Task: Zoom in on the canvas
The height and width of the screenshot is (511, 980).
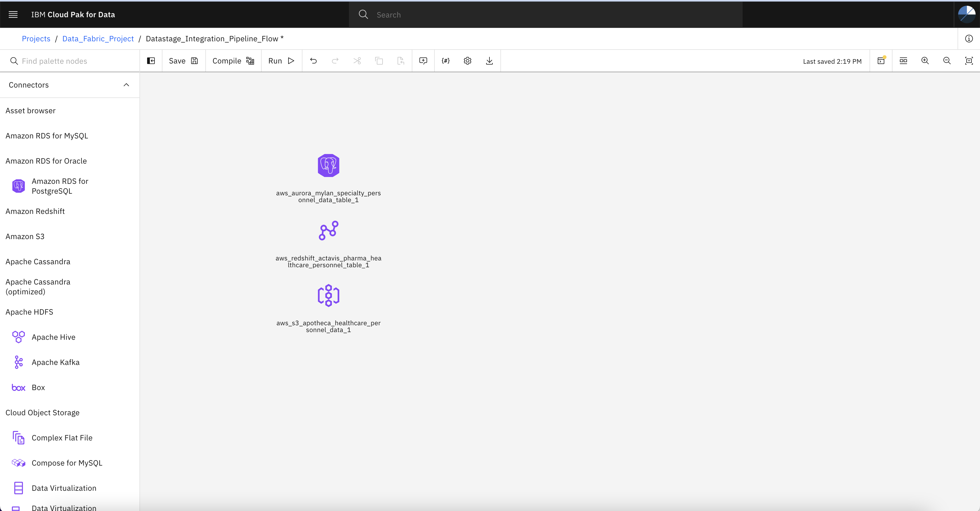Action: pos(925,61)
